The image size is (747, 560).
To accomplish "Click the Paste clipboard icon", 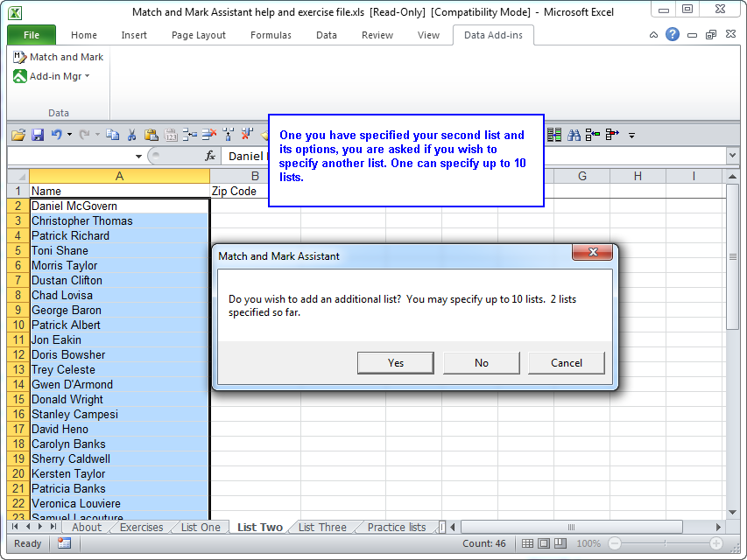I will [x=151, y=135].
